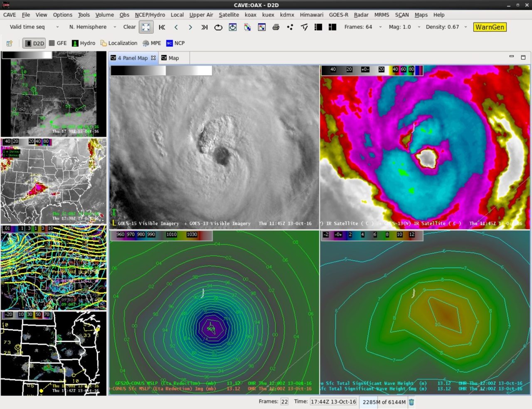
Task: Click the full-extent zoom icon beside Clear
Action: pos(146,27)
